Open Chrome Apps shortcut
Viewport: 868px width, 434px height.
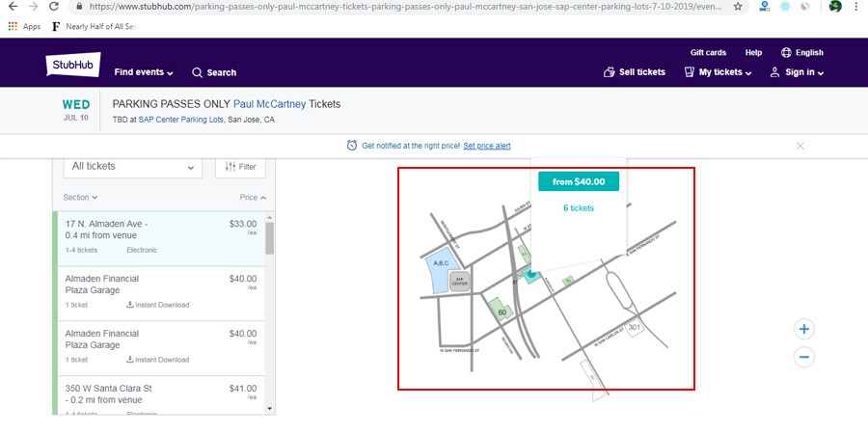(25, 26)
